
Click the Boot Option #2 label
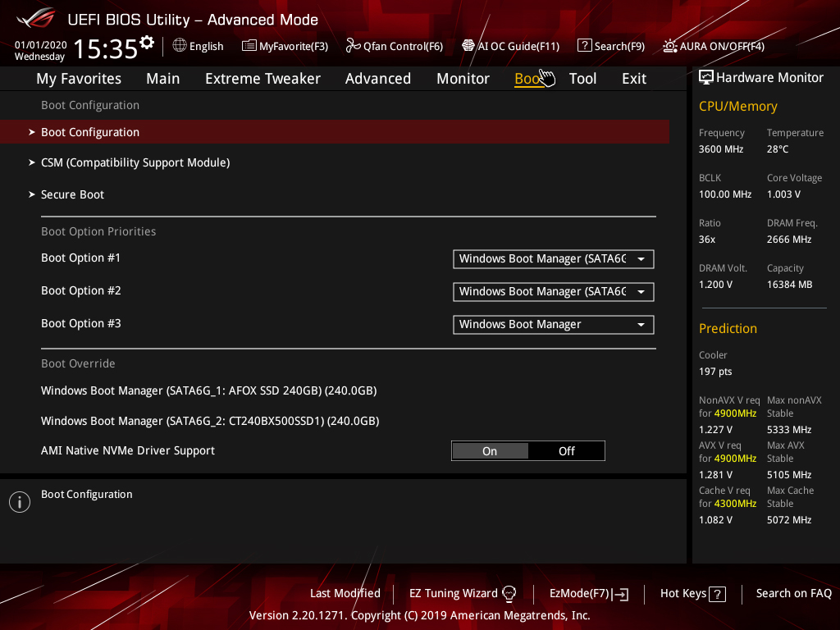coord(81,290)
